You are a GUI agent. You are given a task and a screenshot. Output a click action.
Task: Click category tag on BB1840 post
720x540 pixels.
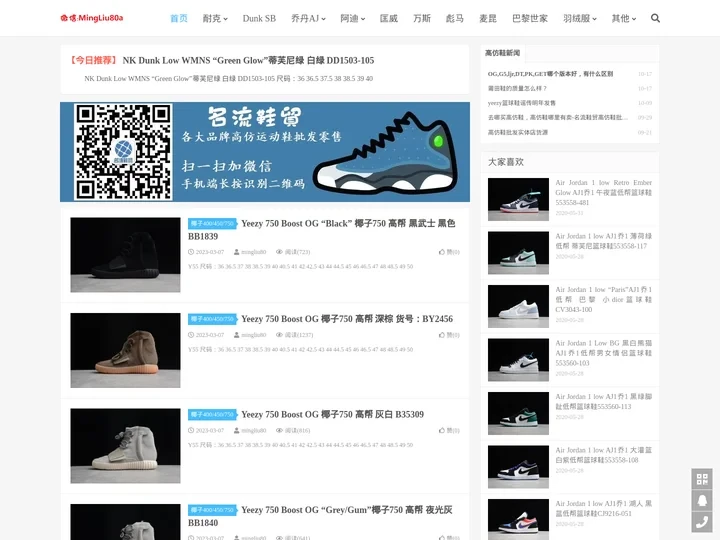click(x=212, y=510)
